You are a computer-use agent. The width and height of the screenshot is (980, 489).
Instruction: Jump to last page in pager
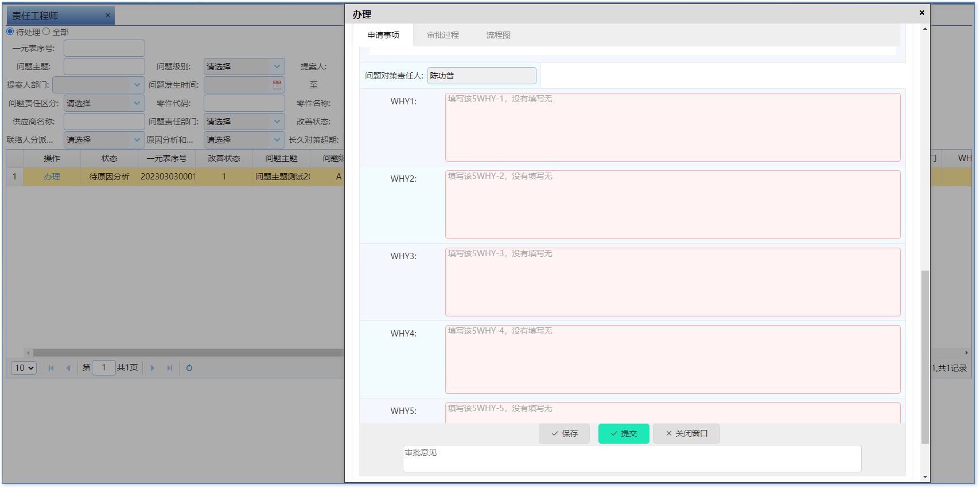(x=170, y=368)
